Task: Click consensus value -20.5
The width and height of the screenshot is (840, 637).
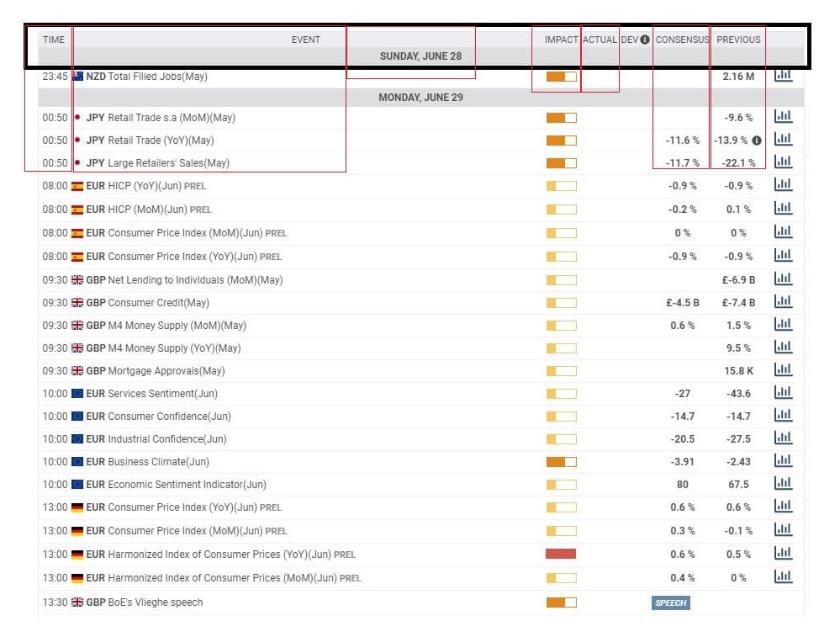Action: tap(683, 439)
